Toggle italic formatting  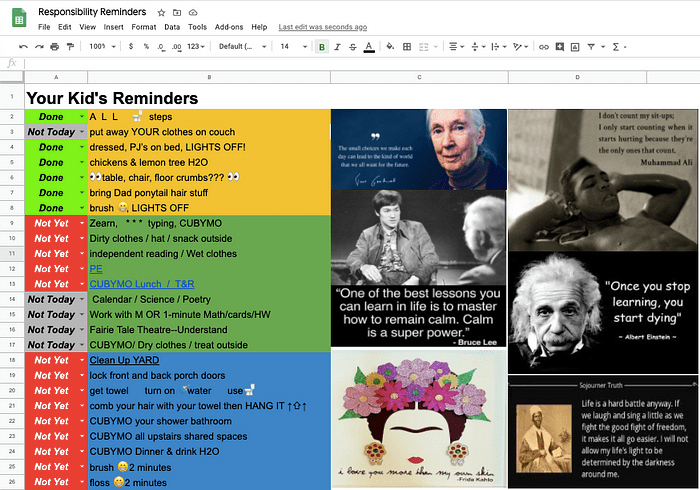pos(338,47)
